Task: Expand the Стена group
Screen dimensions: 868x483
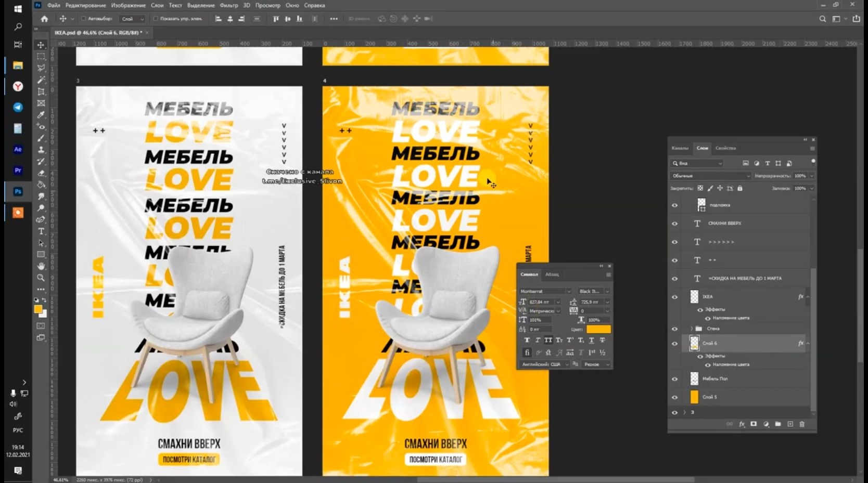Action: pyautogui.click(x=692, y=329)
